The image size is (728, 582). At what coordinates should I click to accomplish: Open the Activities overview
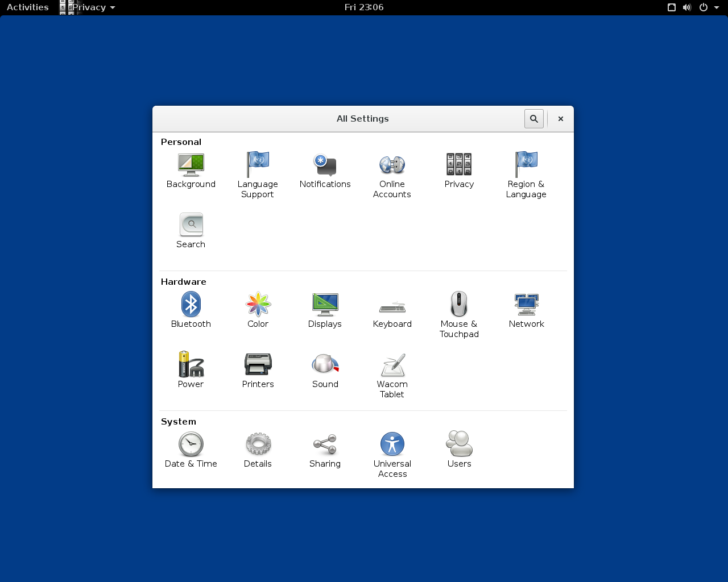click(x=28, y=7)
